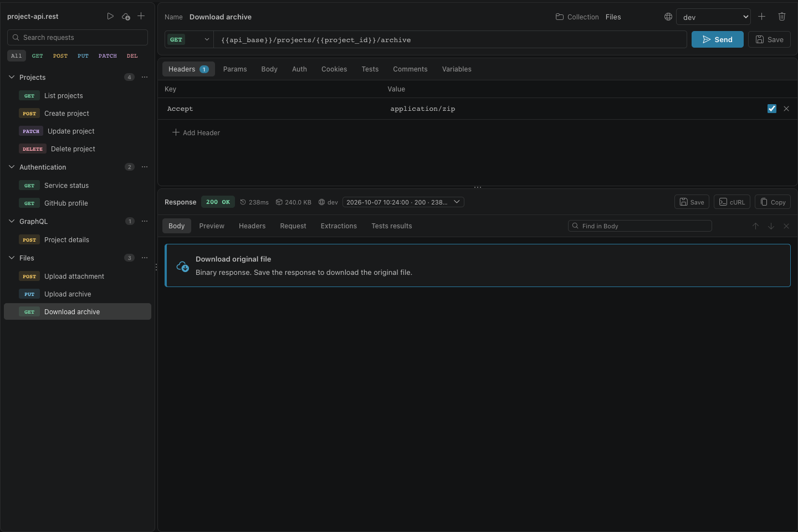The width and height of the screenshot is (798, 532).
Task: Copy request as cURL
Action: pos(732,202)
